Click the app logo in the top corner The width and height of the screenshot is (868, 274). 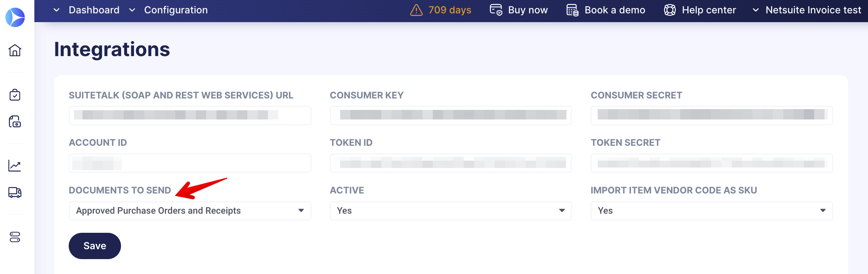pos(15,17)
